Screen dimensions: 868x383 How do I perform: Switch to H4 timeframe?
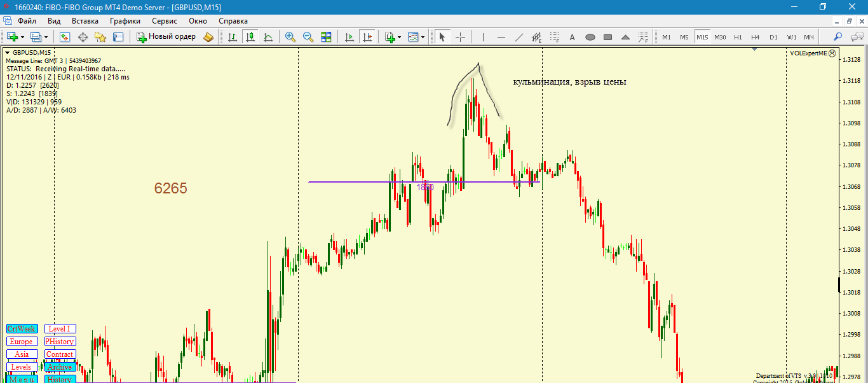click(756, 37)
